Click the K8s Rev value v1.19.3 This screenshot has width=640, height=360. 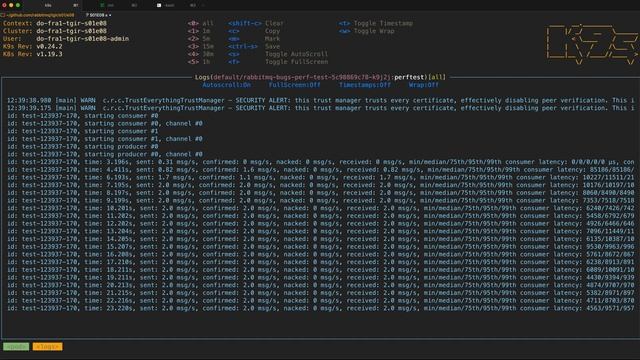(x=49, y=54)
